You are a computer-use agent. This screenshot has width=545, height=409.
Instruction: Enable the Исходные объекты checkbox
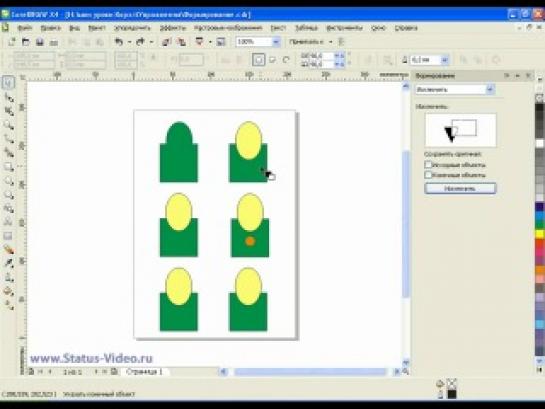click(428, 164)
